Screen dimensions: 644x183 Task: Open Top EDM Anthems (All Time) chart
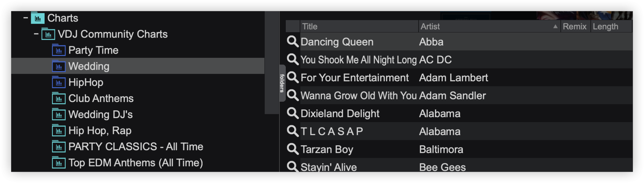point(136,163)
